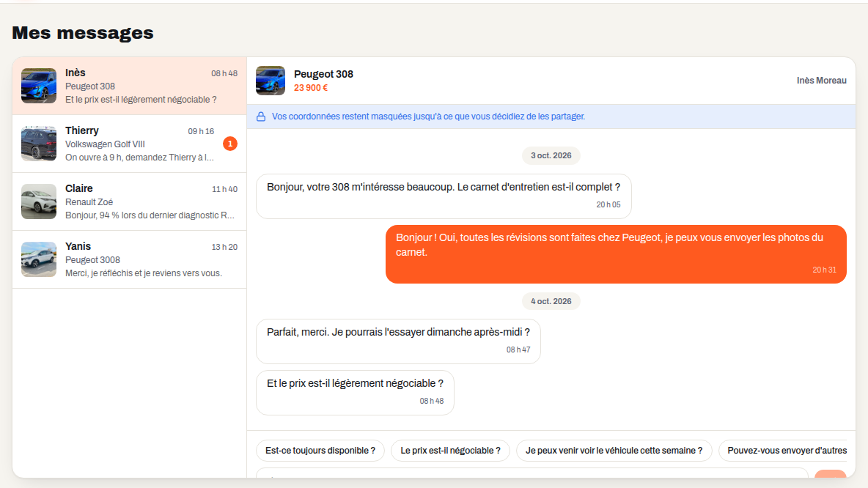Open Yanis's Peugeot 3008 conversation
Viewport: 868px width, 488px height.
(130, 259)
